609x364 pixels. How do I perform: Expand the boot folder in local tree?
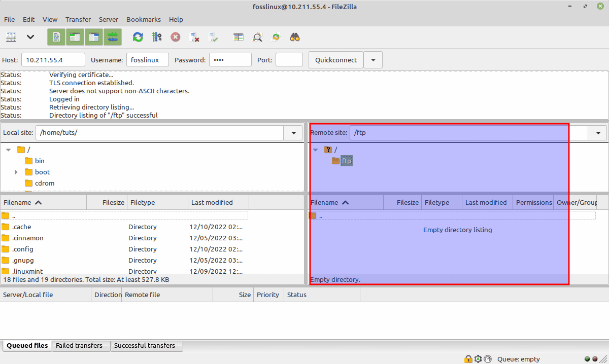16,172
